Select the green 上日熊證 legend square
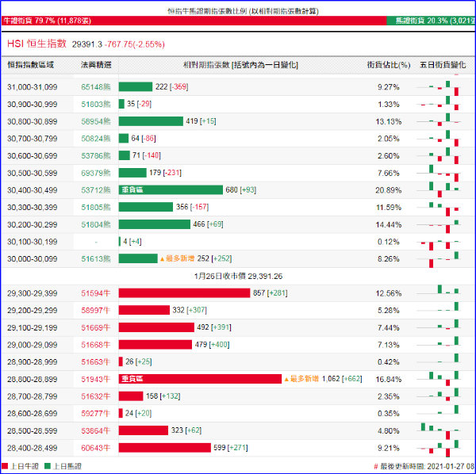Image resolution: width=476 pixels, height=474 pixels. pyautogui.click(x=48, y=466)
